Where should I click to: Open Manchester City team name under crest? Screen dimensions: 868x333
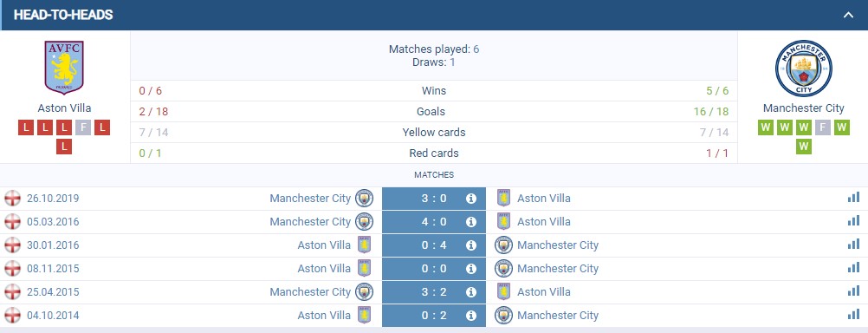point(803,108)
